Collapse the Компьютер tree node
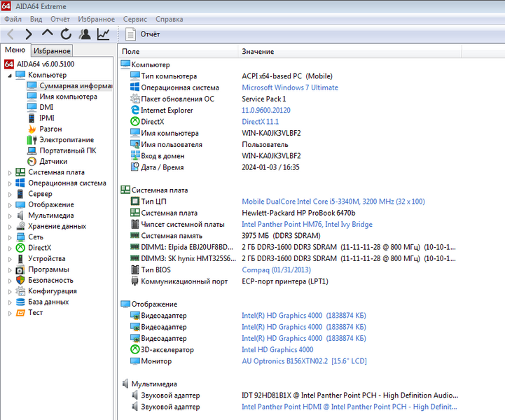 [x=10, y=76]
